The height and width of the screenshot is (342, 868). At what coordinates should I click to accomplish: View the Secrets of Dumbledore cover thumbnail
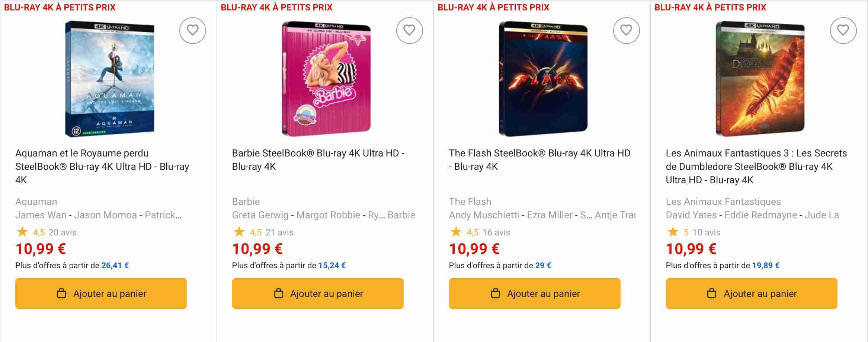[760, 79]
